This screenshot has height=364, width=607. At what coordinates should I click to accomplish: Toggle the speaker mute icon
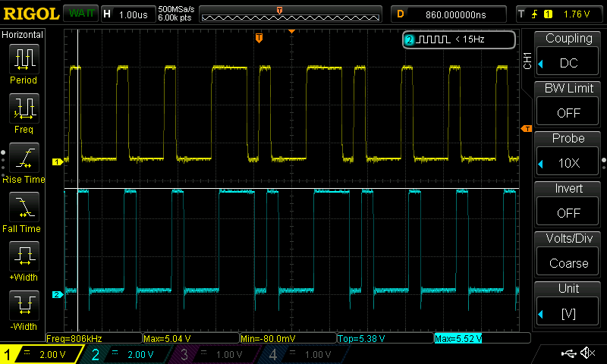[587, 353]
